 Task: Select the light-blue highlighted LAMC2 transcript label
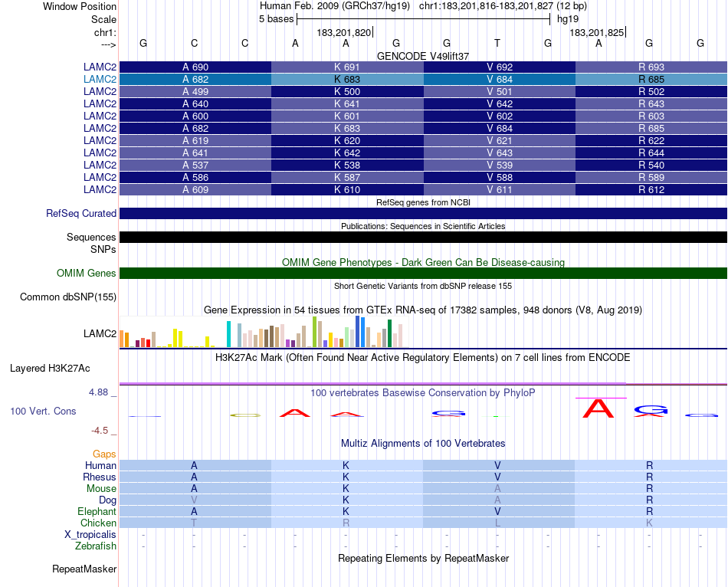[x=100, y=79]
